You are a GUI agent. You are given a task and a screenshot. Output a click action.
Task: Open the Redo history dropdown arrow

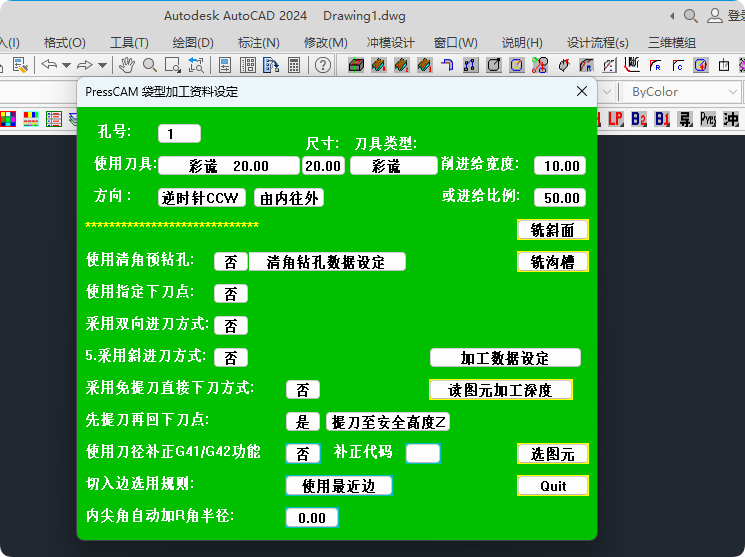coord(102,65)
